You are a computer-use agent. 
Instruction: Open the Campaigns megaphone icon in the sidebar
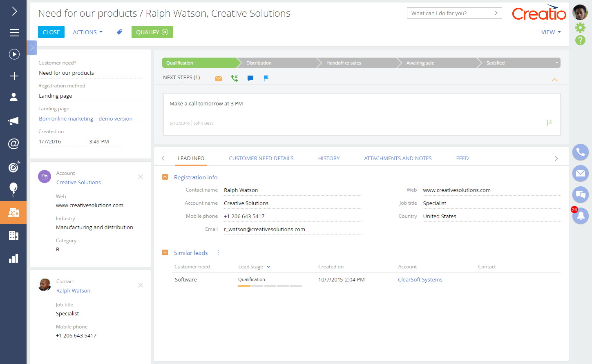point(14,121)
